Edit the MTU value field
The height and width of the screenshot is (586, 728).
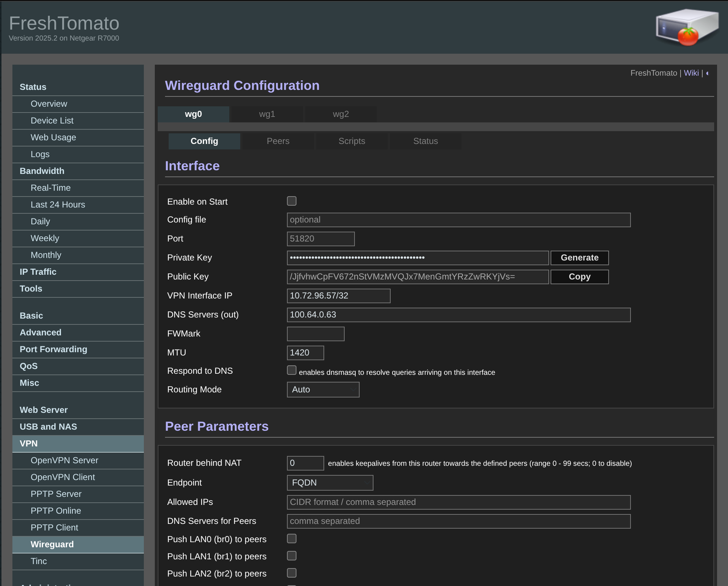click(305, 353)
